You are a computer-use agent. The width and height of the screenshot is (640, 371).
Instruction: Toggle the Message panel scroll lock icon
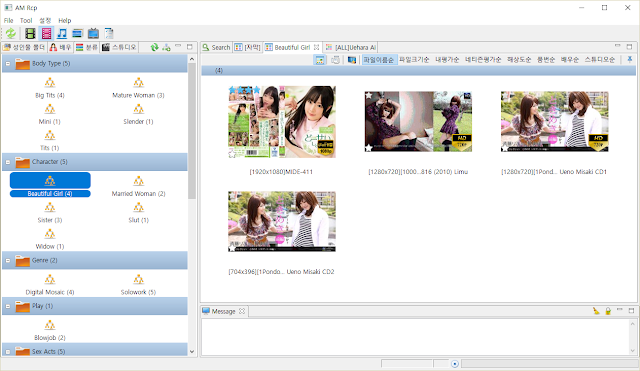pyautogui.click(x=608, y=311)
